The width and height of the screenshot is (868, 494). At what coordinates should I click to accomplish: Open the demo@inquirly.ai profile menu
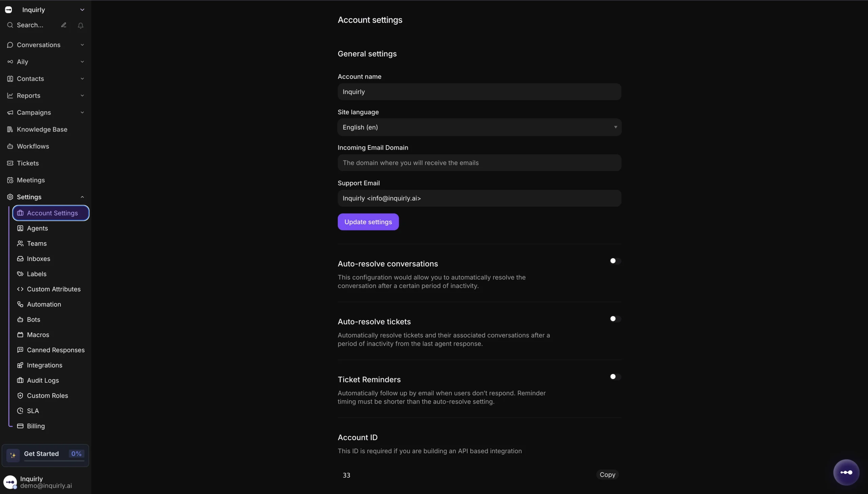click(x=45, y=482)
